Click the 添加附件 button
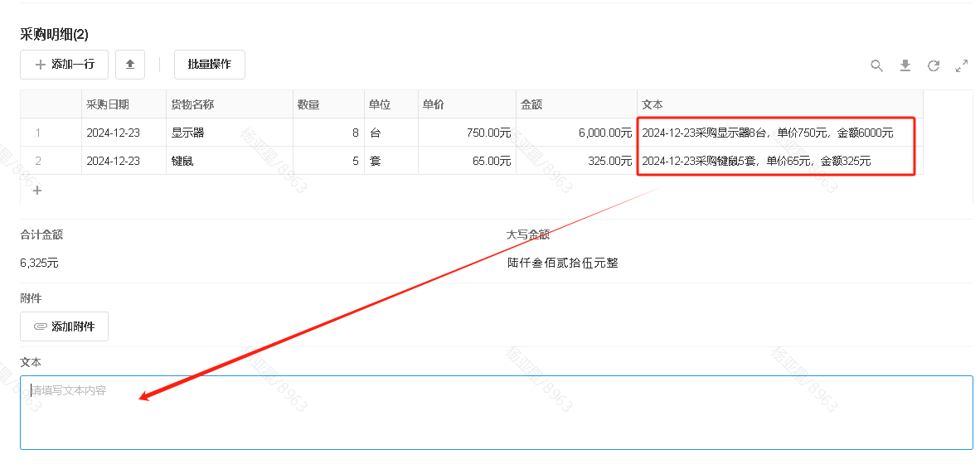980x464 pixels. coord(65,326)
